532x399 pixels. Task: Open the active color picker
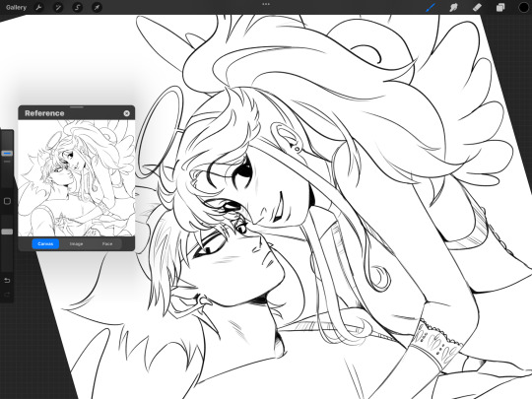pyautogui.click(x=524, y=7)
